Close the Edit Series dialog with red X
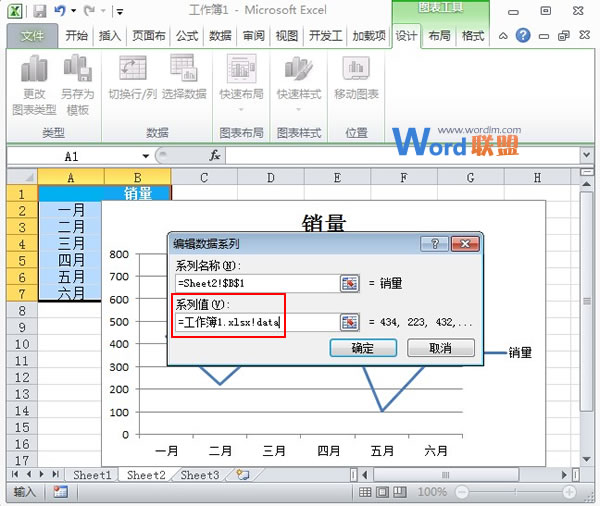Viewport: 600px width, 506px height. [465, 244]
